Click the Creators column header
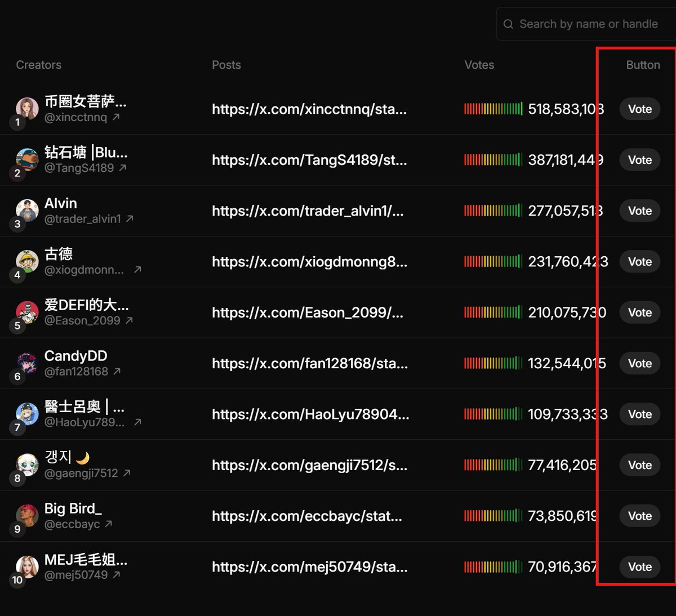Viewport: 676px width, 616px height. [x=38, y=65]
